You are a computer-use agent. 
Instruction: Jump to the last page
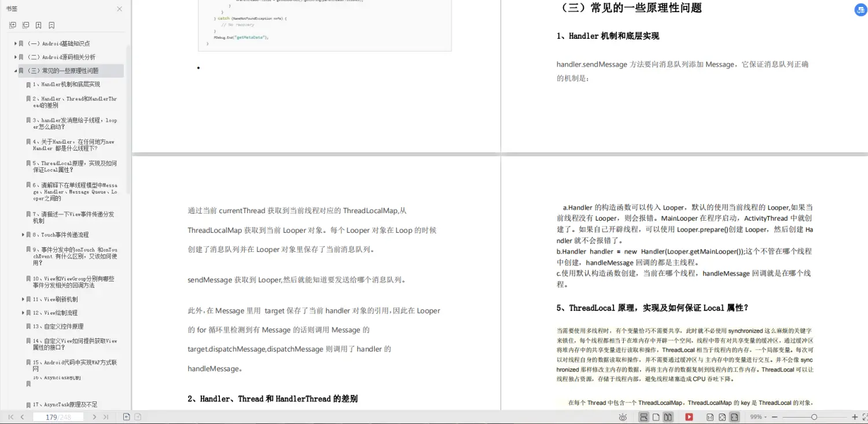pyautogui.click(x=106, y=417)
